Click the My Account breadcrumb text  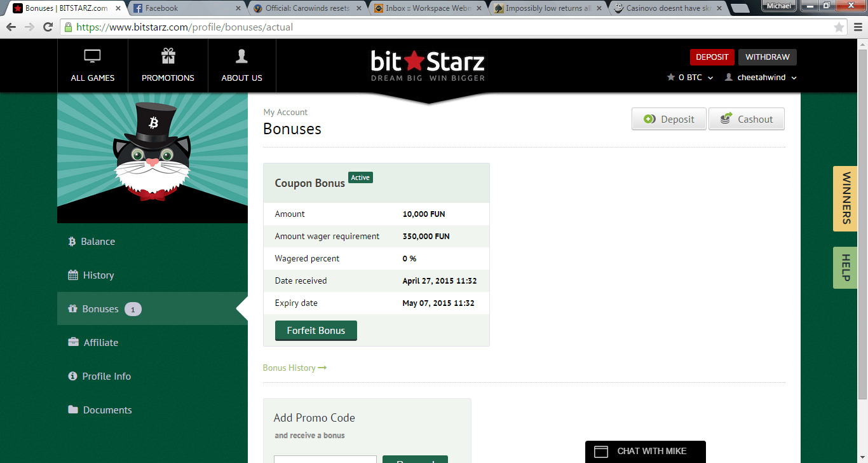click(285, 112)
